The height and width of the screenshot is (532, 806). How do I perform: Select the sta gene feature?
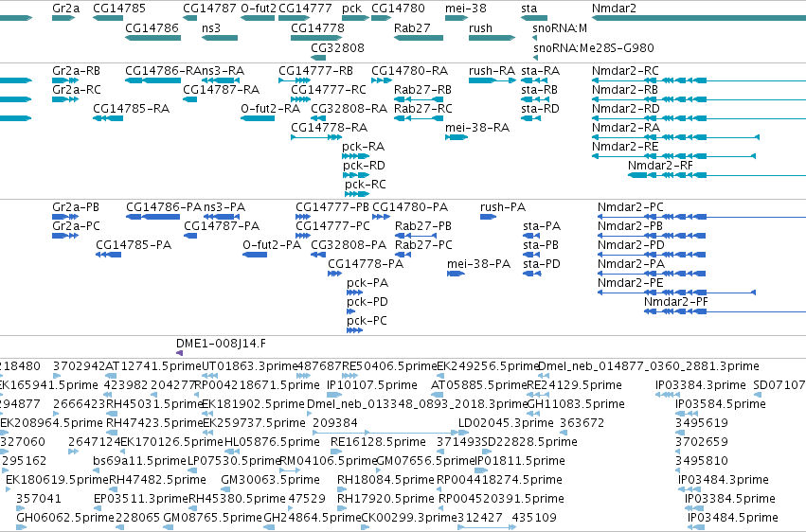point(534,18)
